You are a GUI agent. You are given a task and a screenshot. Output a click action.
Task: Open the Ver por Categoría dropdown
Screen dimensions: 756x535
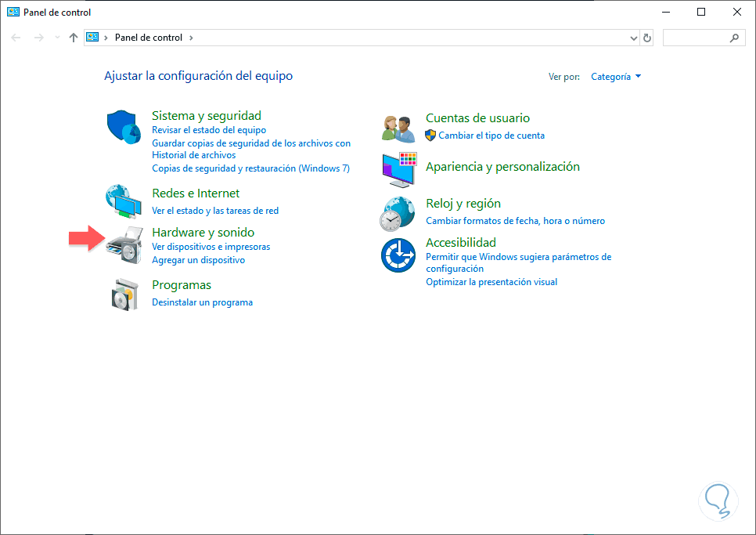pyautogui.click(x=616, y=77)
